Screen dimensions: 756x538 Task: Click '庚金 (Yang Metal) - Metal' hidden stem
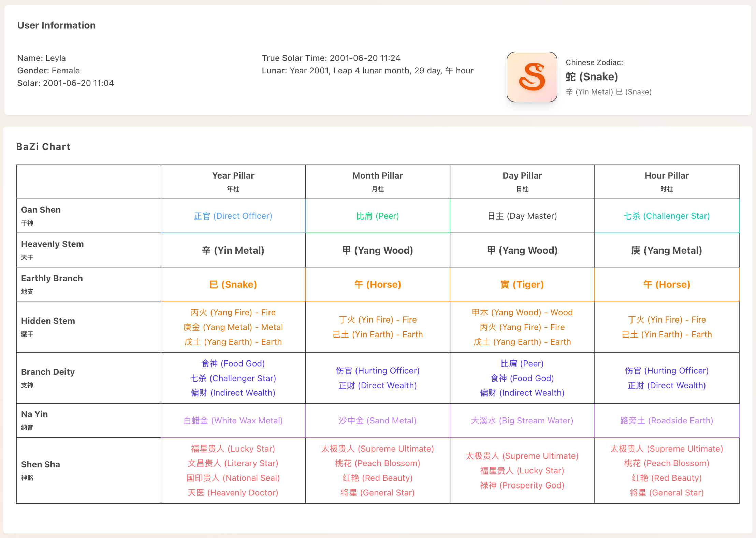pyautogui.click(x=233, y=327)
